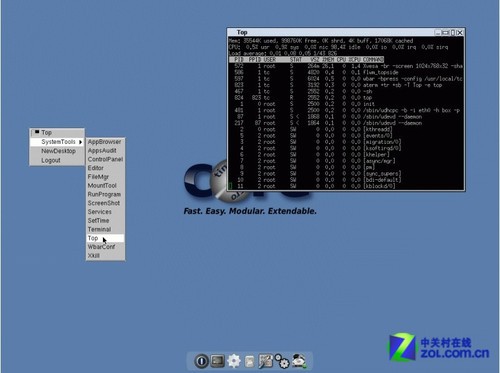Select the [sync_supers] process row
Screen dimensions: 500x373
coord(346,174)
